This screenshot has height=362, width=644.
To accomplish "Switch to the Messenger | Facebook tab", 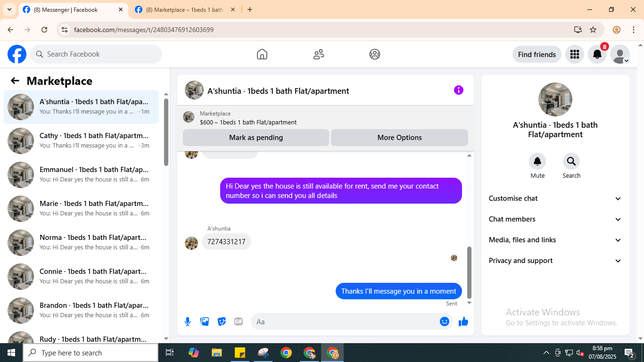I will (x=73, y=9).
